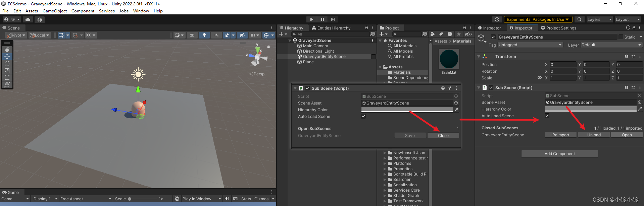Viewport: 644px width, 206px height.
Task: Open the GameObject menu
Action: [55, 11]
